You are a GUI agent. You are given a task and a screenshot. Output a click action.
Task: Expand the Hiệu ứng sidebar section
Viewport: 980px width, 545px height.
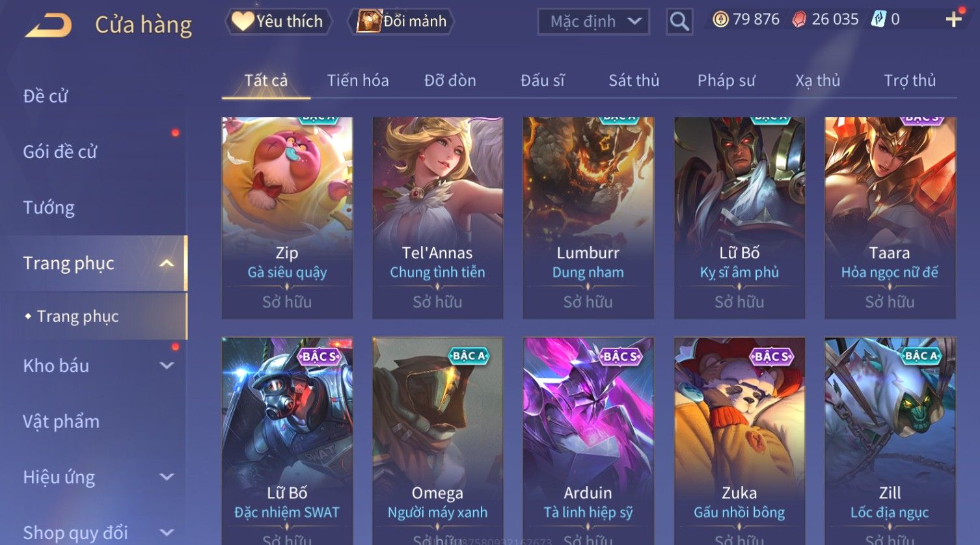[x=167, y=477]
